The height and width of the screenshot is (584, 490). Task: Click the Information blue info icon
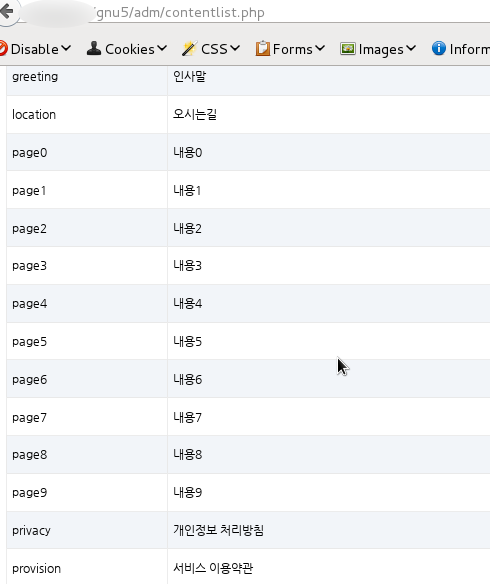[439, 48]
